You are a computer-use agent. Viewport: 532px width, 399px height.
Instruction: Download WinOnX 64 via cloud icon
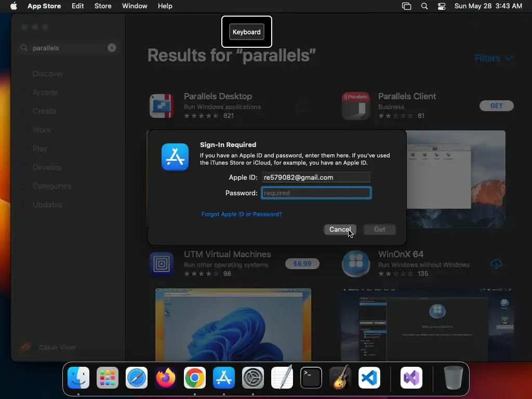pyautogui.click(x=496, y=263)
